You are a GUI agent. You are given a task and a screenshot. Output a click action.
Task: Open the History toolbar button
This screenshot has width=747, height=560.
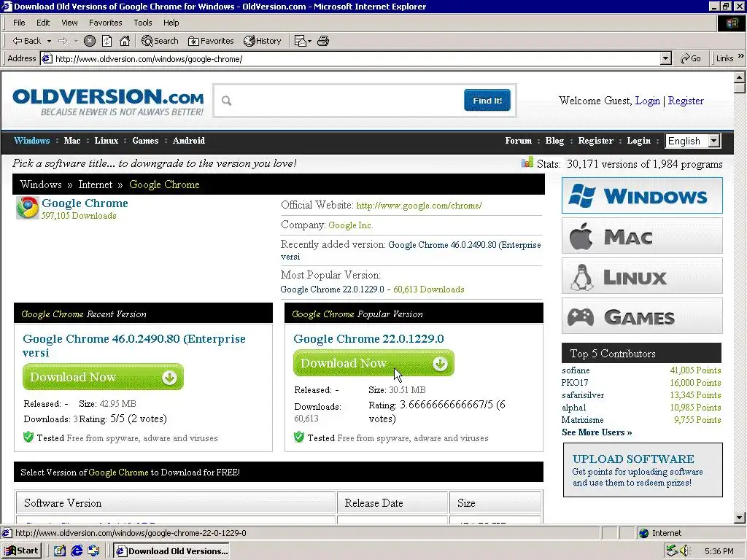tap(263, 41)
